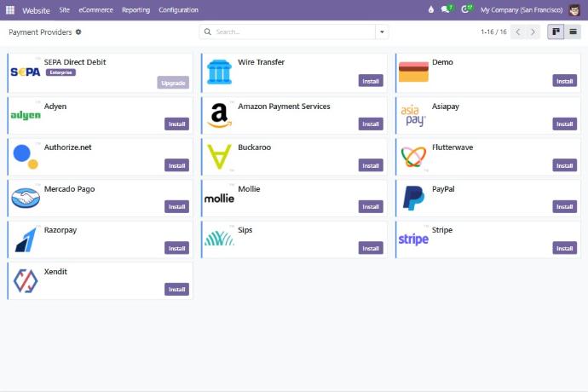The width and height of the screenshot is (588, 392).
Task: Open the apps grid home menu
Action: [12, 10]
